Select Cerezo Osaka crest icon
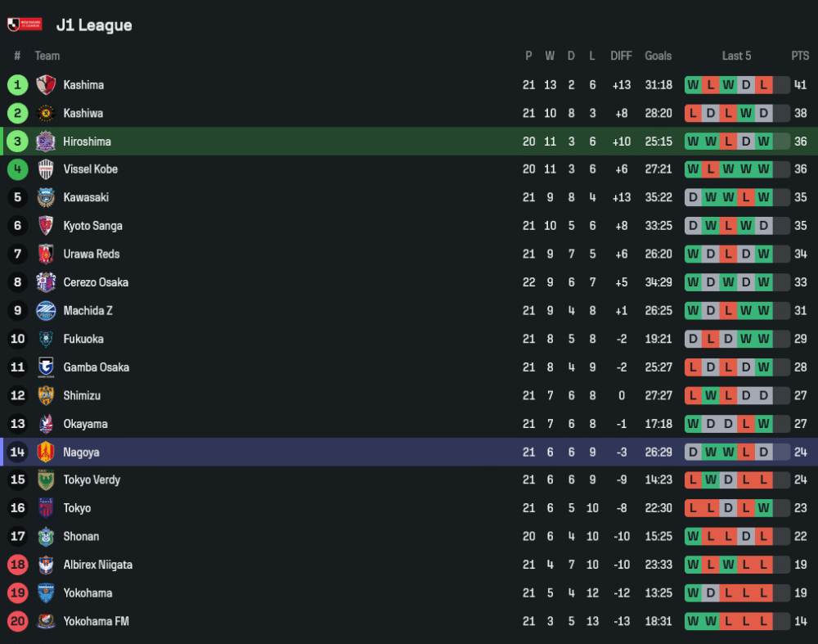The image size is (818, 644). click(46, 282)
